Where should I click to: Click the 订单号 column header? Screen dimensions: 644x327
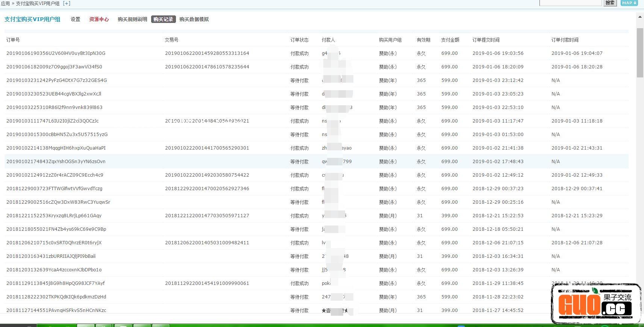(13, 40)
